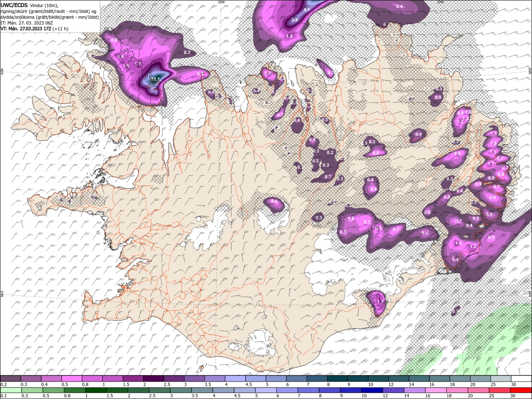Select the bottom-row legend swatch between 5 and 6
The height and width of the screenshot is (399, 532).
(266, 390)
